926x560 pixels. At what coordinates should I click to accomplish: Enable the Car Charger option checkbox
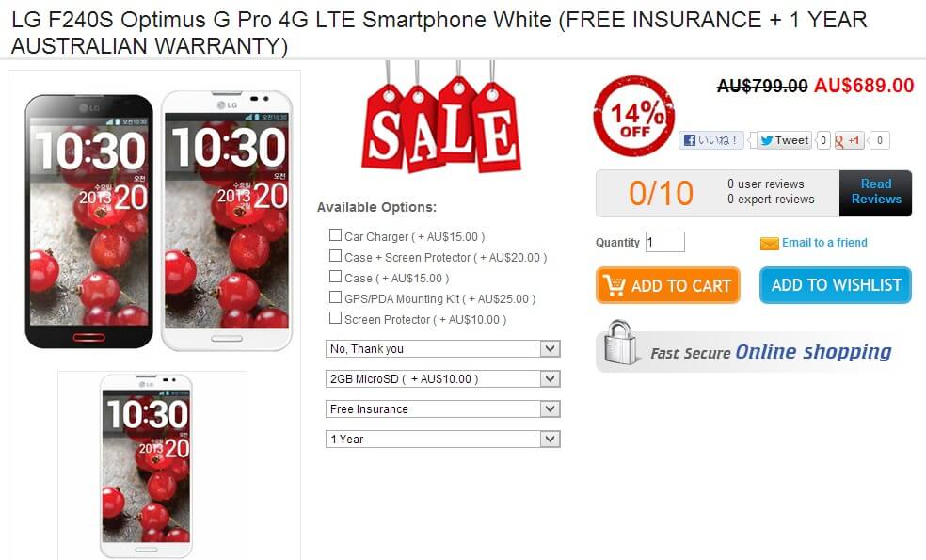[335, 235]
